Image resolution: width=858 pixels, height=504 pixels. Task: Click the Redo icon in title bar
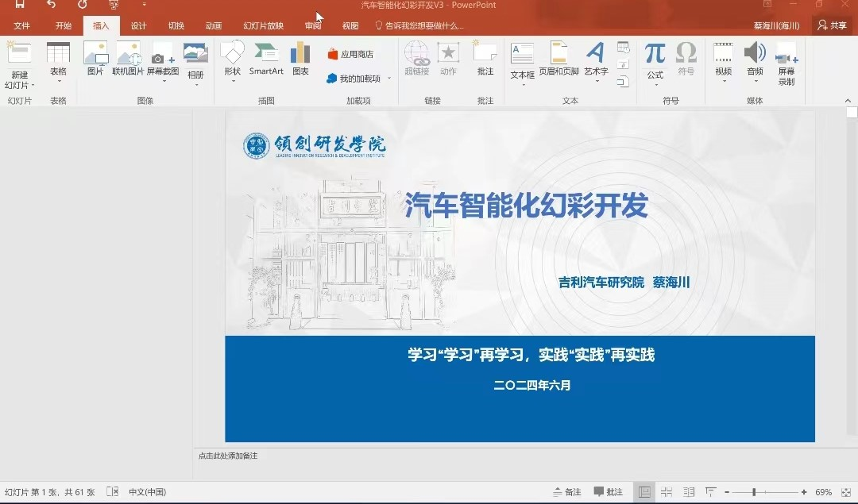coord(82,5)
